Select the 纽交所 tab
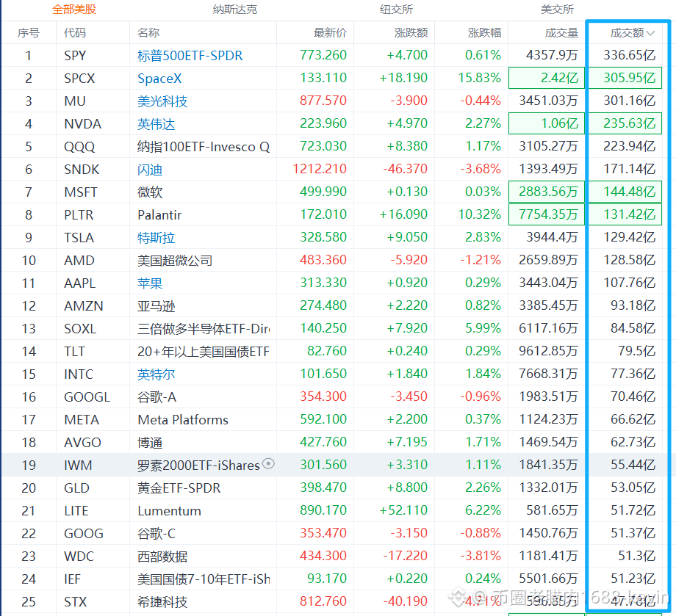This screenshot has width=676, height=616. tap(396, 10)
